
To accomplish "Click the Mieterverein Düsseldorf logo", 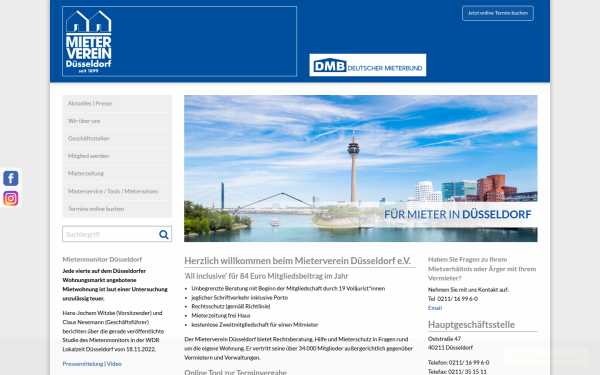I will 89,41.
